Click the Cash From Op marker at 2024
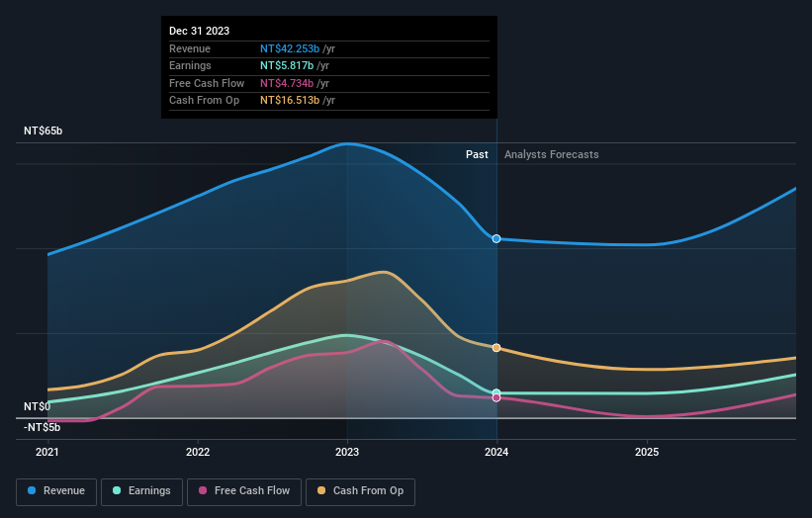The height and width of the screenshot is (518, 812). [x=496, y=348]
